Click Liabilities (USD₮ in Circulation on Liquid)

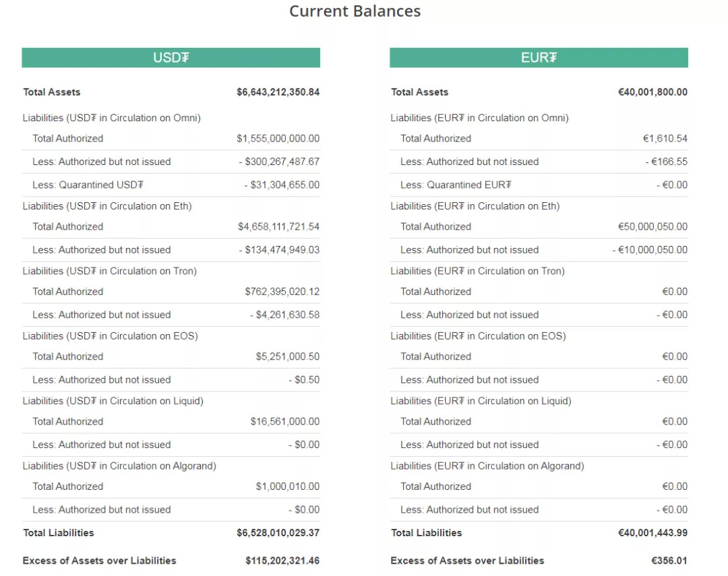pos(113,401)
